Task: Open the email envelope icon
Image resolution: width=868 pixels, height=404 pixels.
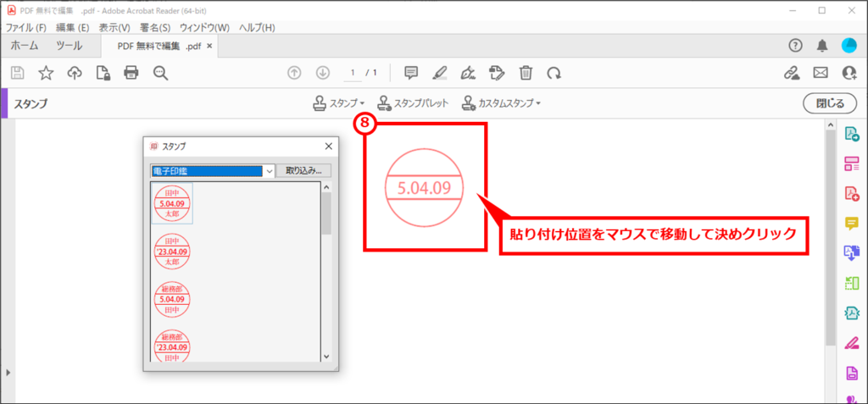Action: (x=820, y=73)
